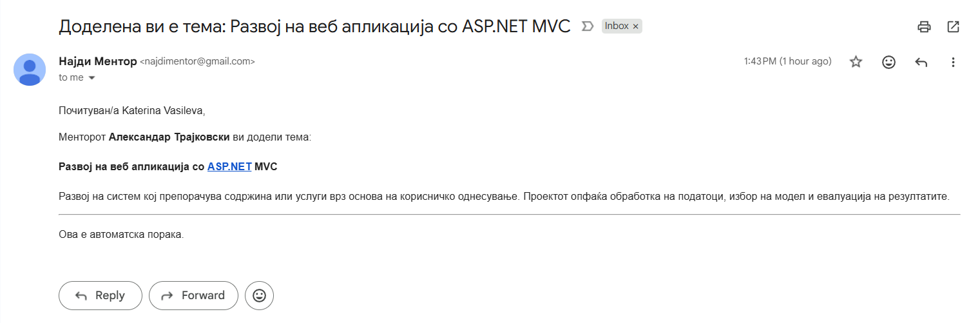980x323 pixels.
Task: Star this message from Најди Ментор
Action: pyautogui.click(x=856, y=62)
